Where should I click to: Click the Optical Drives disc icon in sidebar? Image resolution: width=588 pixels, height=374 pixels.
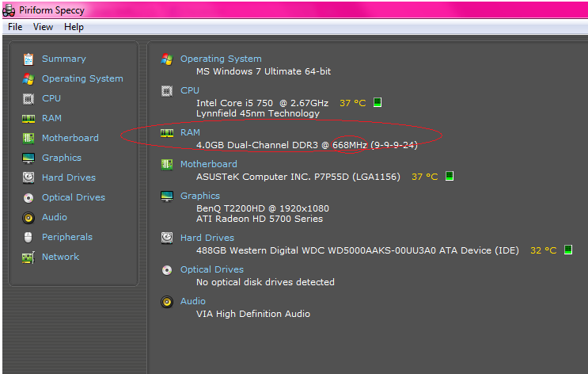[x=28, y=197]
